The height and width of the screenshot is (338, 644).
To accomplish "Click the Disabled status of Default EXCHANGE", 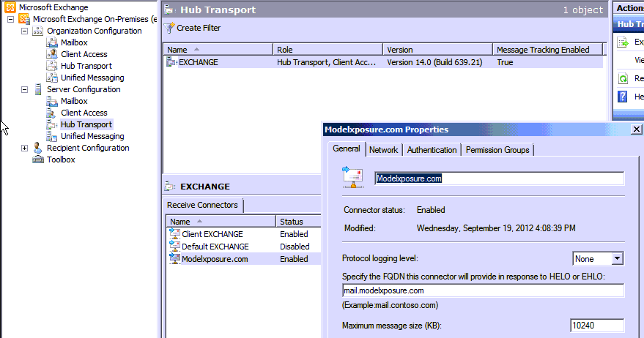I will coord(295,247).
